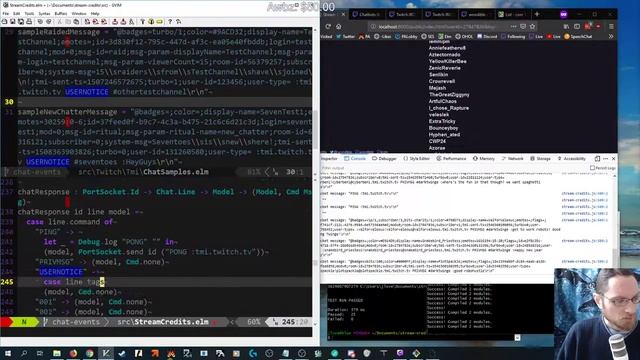
Task: Expand the bookmarks toolbar overflow chevron
Action: (x=611, y=36)
